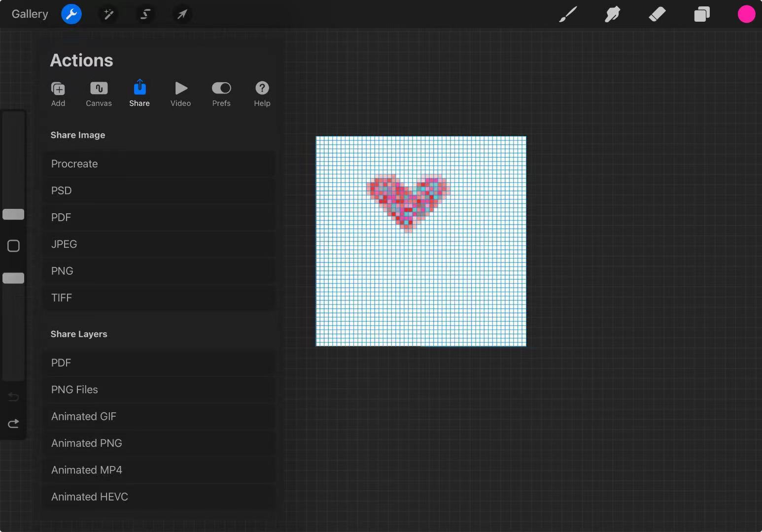Viewport: 762px width, 532px height.
Task: Export layers as Animated HEVC
Action: tap(160, 497)
